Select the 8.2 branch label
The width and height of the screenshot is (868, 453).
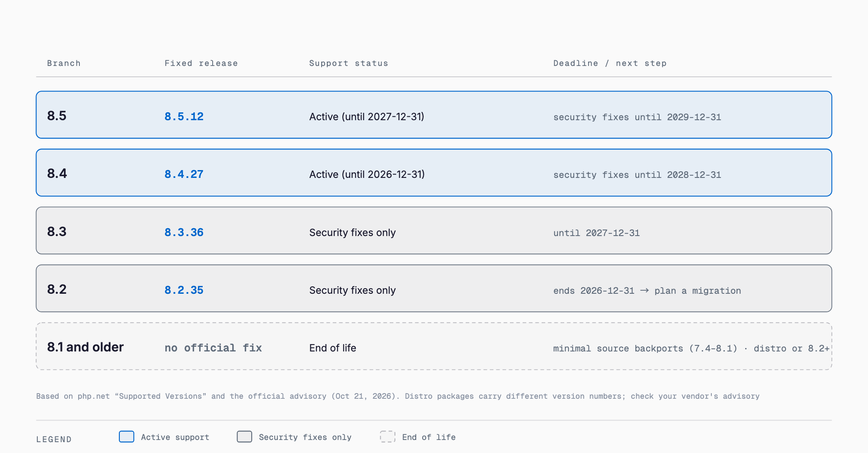pos(57,289)
